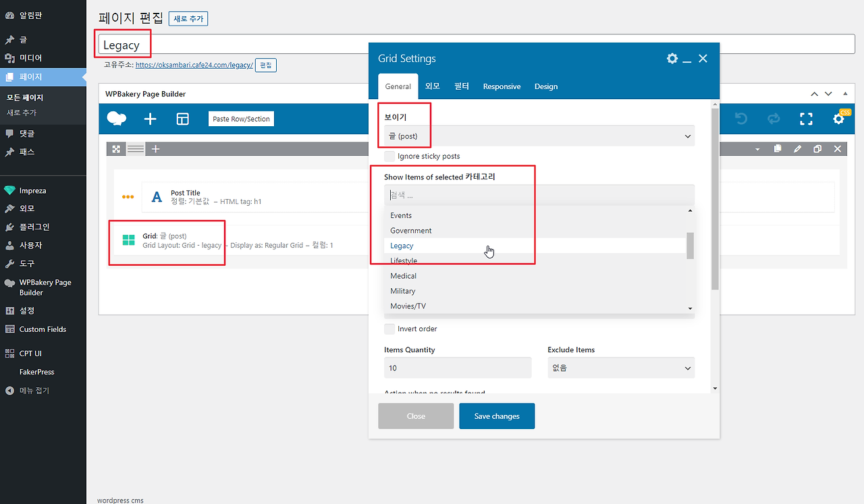Move WPBakery panel down arrow

(828, 94)
